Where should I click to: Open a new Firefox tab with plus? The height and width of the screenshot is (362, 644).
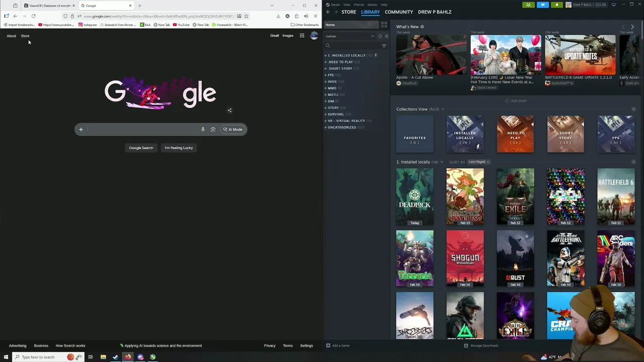pyautogui.click(x=139, y=6)
